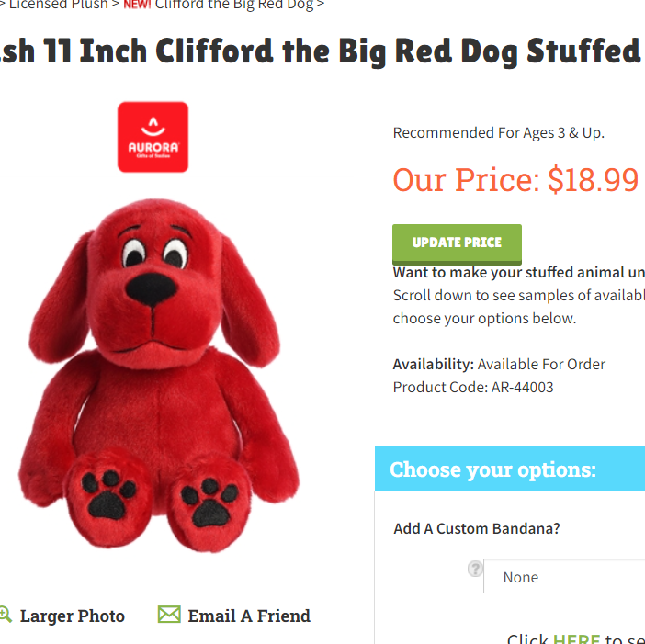Click the green UPDATE PRICE button
The image size is (645, 644).
click(x=457, y=243)
